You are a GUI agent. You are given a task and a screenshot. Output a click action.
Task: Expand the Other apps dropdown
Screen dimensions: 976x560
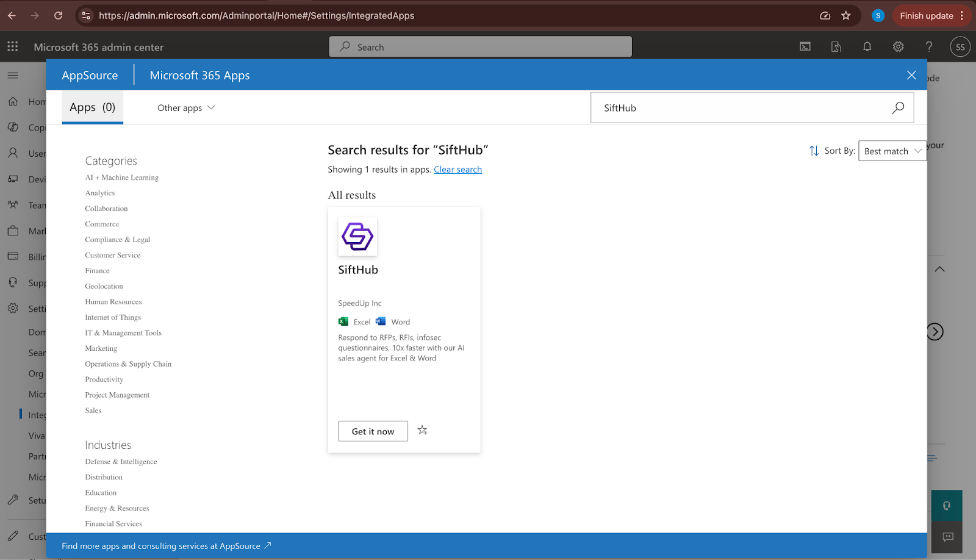186,108
